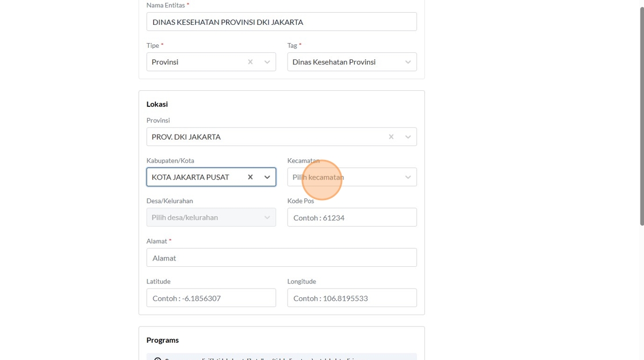Click the vertical page scrollbar
Screen dimensions: 644x360
[x=642, y=115]
